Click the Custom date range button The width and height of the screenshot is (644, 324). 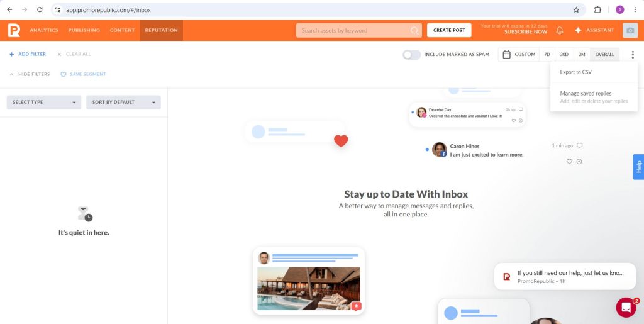pos(519,55)
